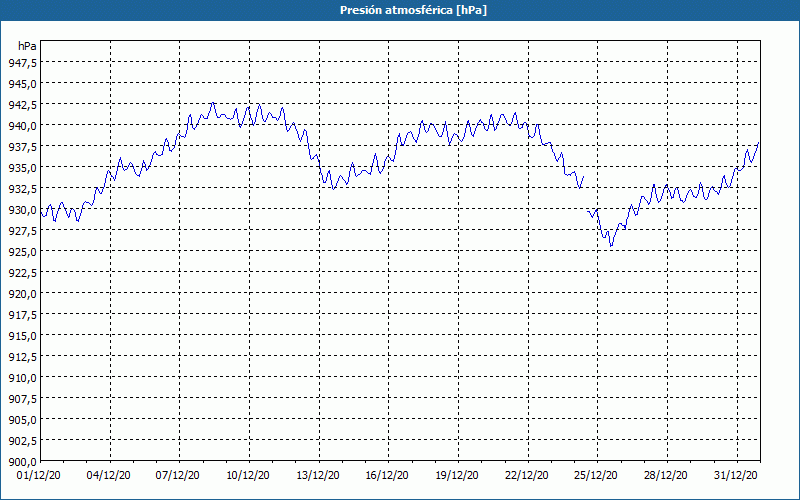Select the 947,5 y-axis label
Screen dimensions: 800x500
tap(22, 62)
